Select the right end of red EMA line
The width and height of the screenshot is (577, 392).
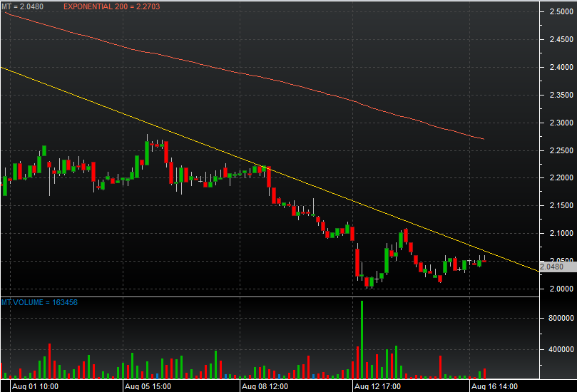point(484,138)
